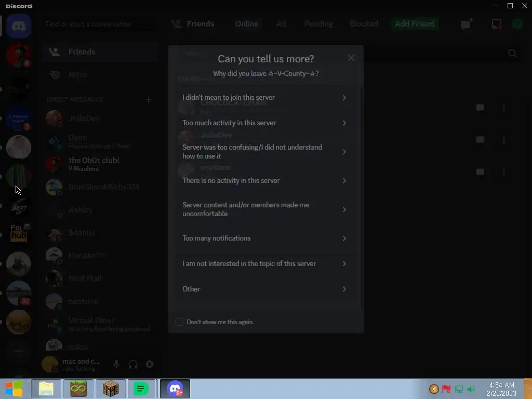Choose 'I didn't mean to join this server'

pos(265,98)
